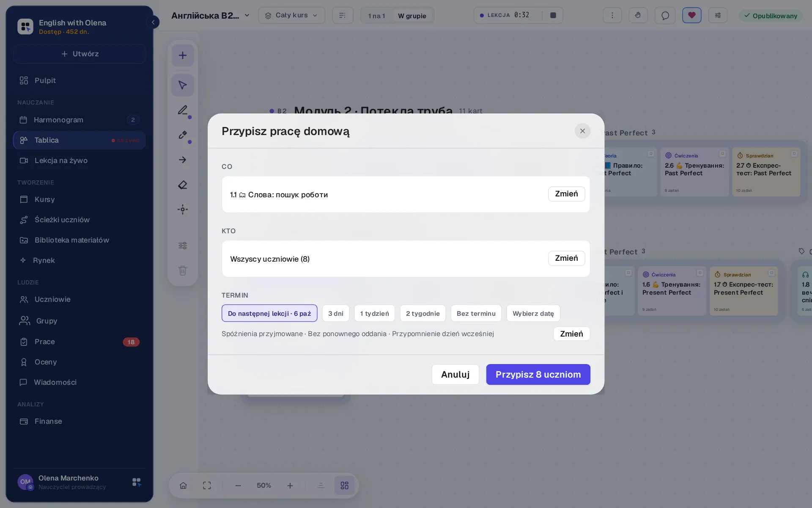Change late submission settings with Zmień
Image resolution: width=812 pixels, height=508 pixels.
pos(572,334)
